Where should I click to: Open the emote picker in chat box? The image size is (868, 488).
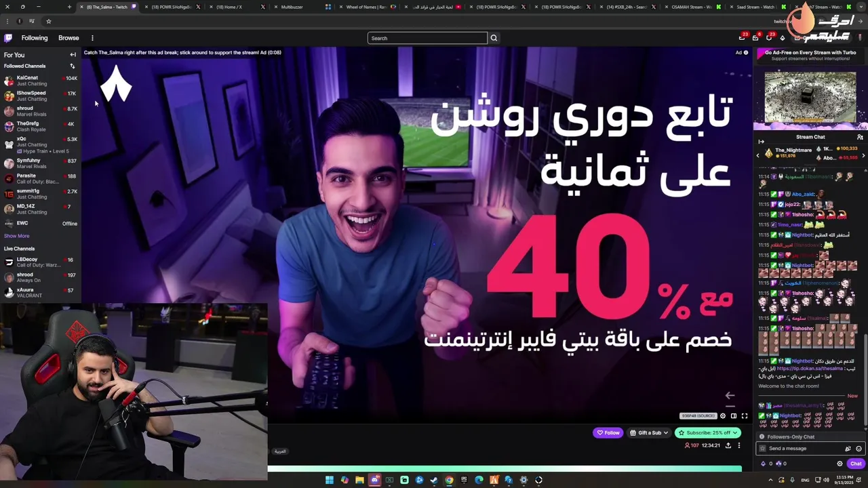[x=859, y=449]
